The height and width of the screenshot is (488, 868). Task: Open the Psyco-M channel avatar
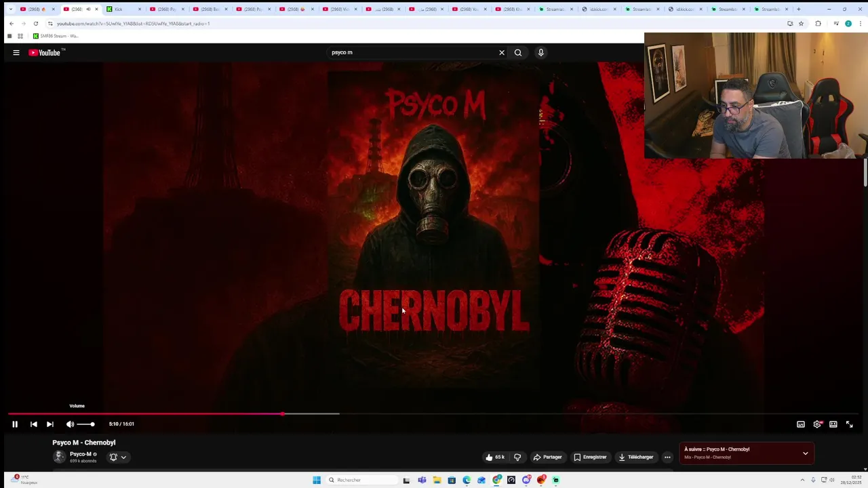pyautogui.click(x=60, y=457)
